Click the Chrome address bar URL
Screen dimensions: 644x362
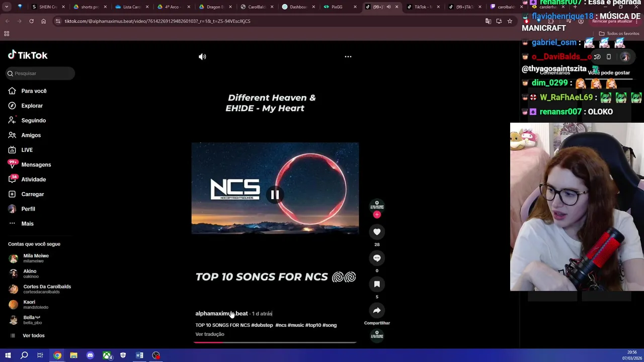(x=157, y=21)
